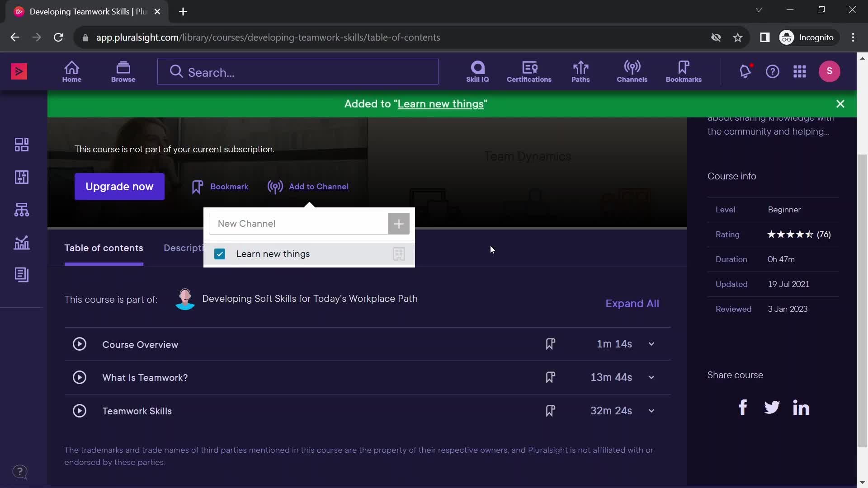
Task: Click the add new channel plus button
Action: click(x=398, y=223)
